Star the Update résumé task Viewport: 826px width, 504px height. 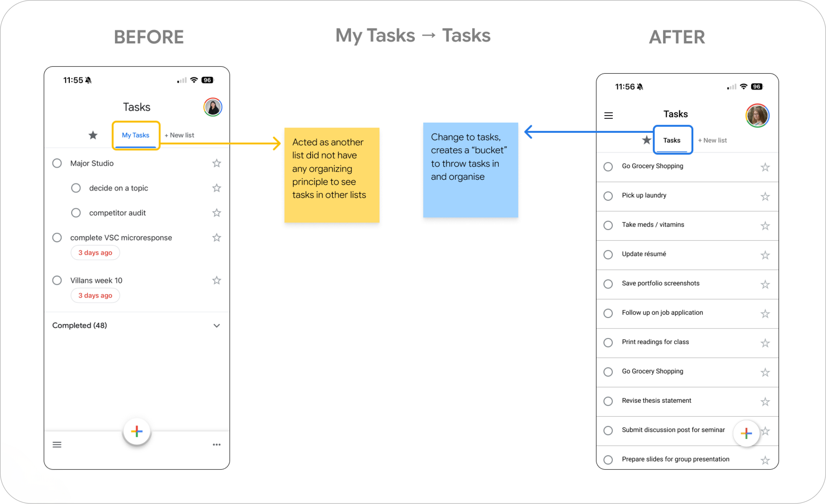(765, 255)
